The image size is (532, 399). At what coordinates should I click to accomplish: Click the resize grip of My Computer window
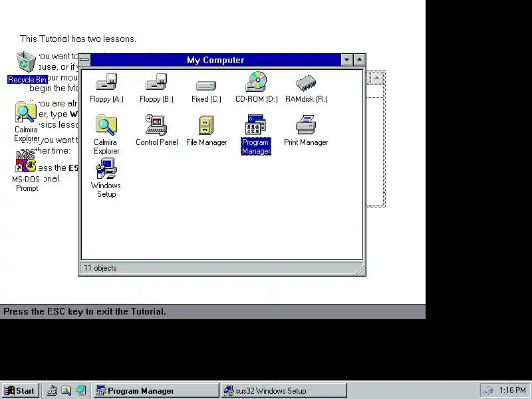click(360, 270)
